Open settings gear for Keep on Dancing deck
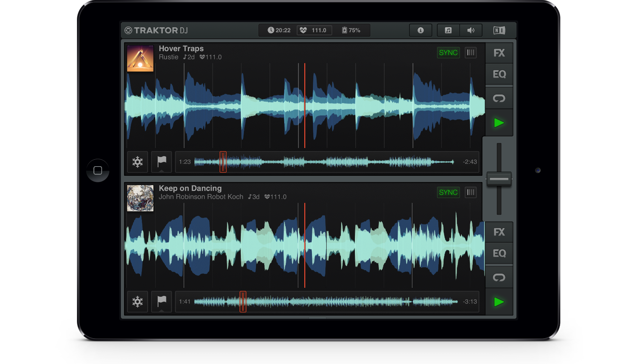Image resolution: width=639 pixels, height=364 pixels. (x=137, y=302)
